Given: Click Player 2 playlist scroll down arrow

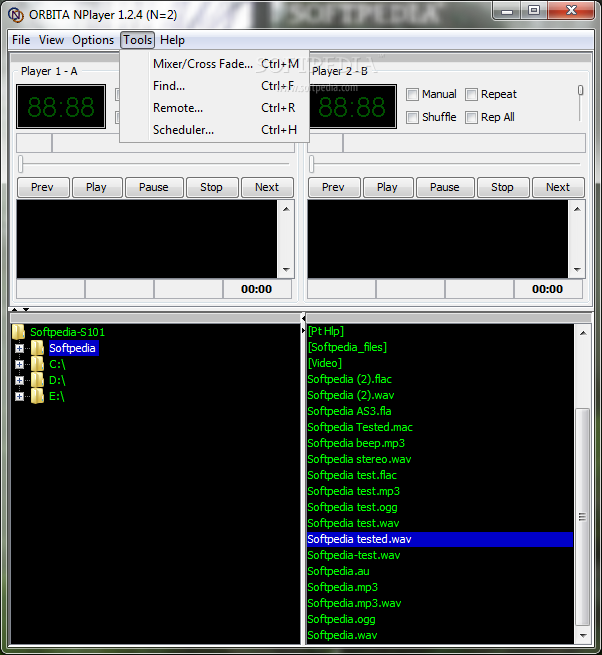Looking at the screenshot, I should (x=577, y=269).
